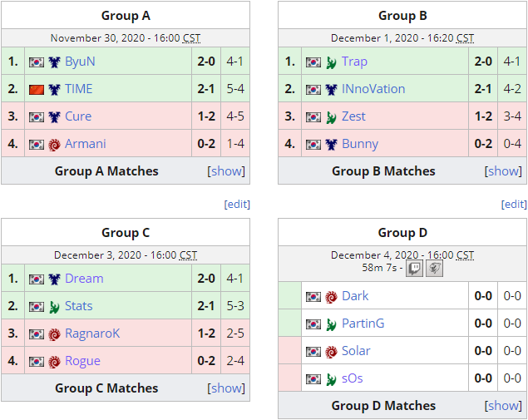Image resolution: width=528 pixels, height=420 pixels.
Task: Click the Twitch stream icon in Group D
Action: pos(414,269)
